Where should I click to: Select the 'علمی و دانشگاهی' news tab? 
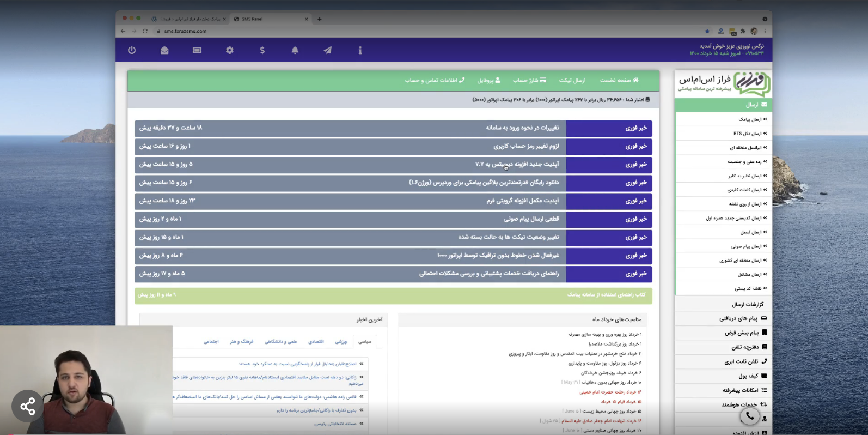pos(281,342)
